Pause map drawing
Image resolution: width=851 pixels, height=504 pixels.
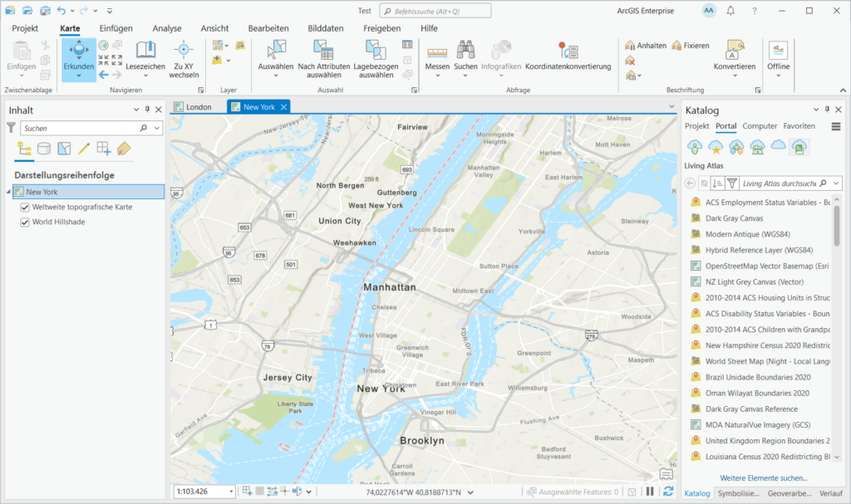(650, 492)
